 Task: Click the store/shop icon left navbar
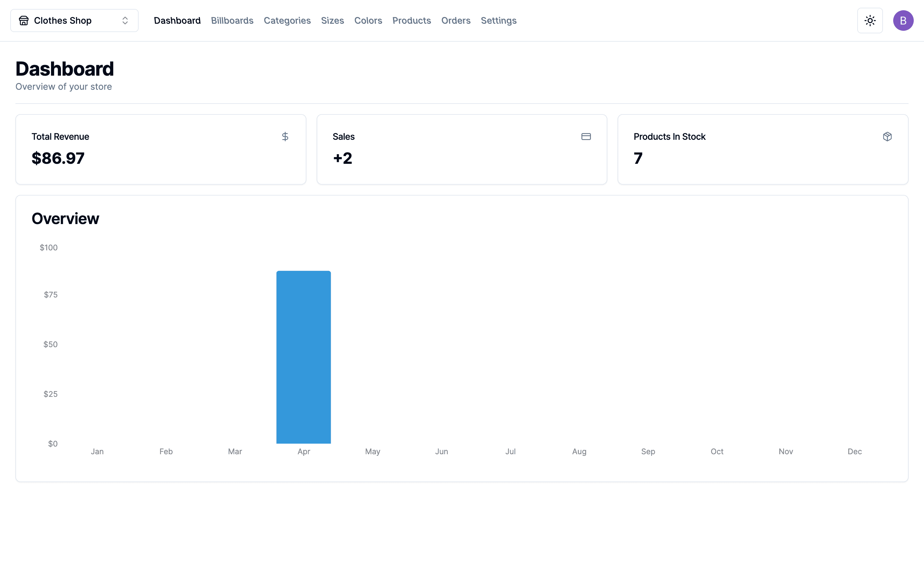pyautogui.click(x=24, y=21)
